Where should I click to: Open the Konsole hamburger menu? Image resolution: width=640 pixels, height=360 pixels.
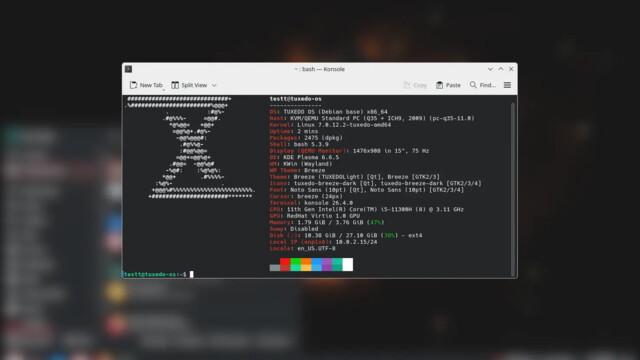pos(507,85)
